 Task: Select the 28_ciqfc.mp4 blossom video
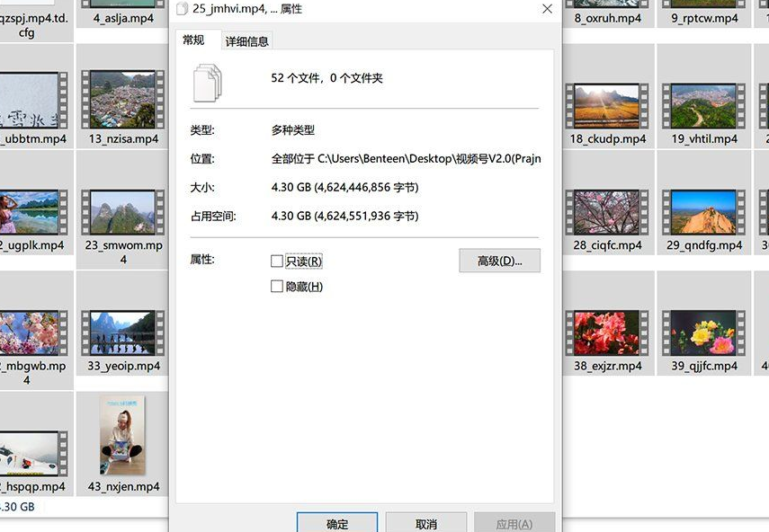[606, 213]
